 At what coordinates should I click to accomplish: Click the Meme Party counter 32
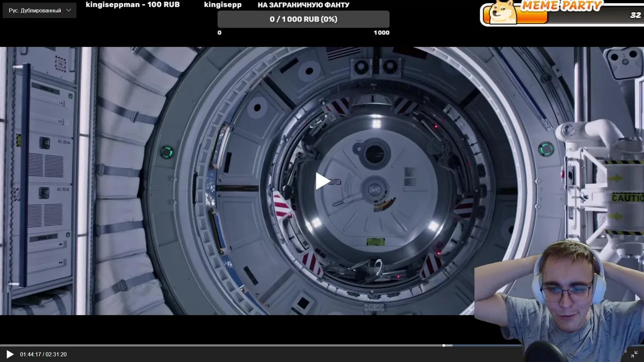(636, 16)
